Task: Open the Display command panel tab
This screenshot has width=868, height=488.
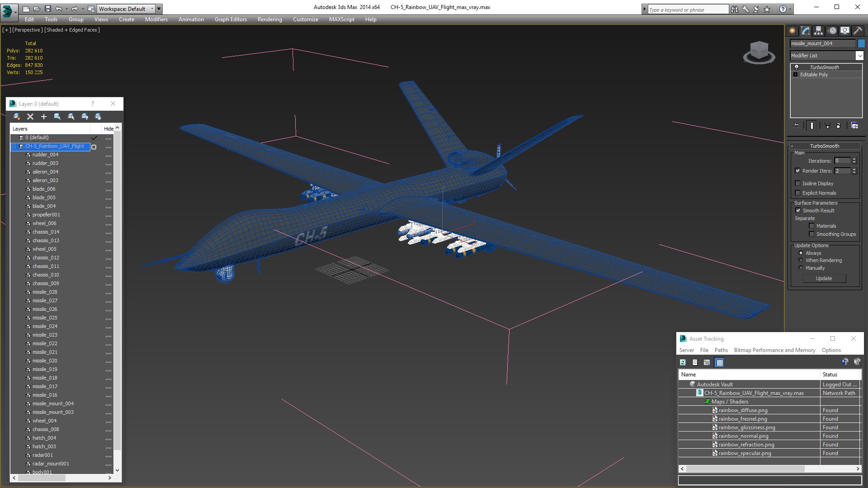Action: click(x=844, y=31)
